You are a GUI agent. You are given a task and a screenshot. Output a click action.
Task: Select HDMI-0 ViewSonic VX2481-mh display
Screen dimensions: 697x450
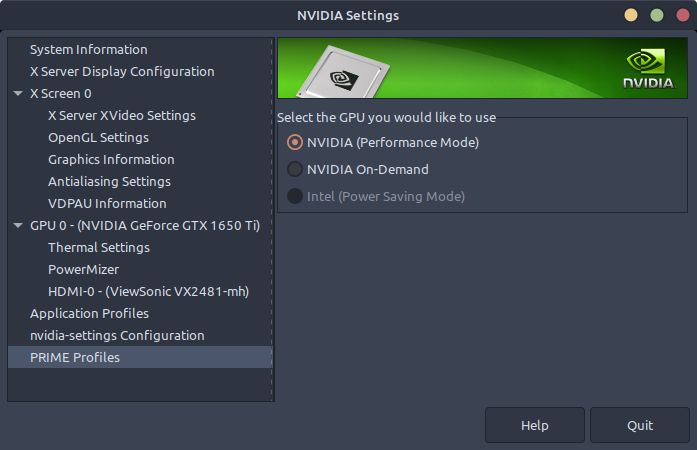pos(148,292)
